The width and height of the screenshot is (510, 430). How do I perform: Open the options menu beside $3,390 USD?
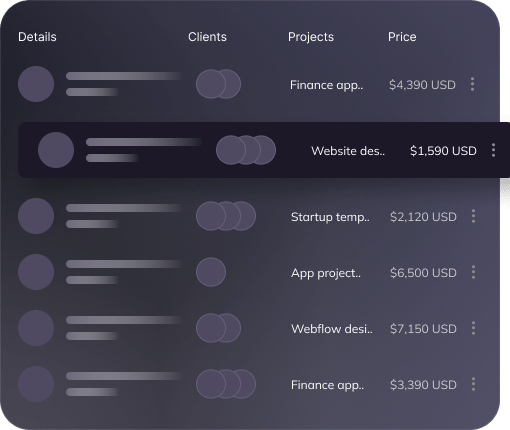coord(473,384)
